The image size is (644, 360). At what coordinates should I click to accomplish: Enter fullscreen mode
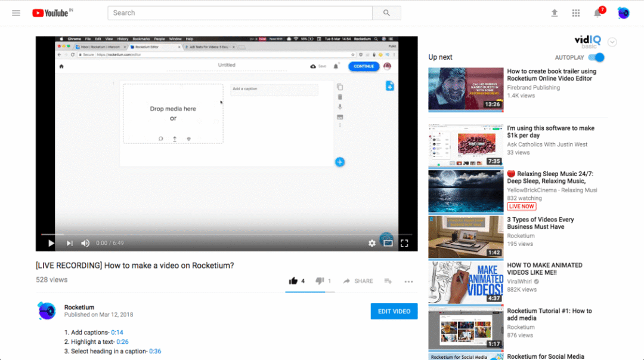point(404,243)
